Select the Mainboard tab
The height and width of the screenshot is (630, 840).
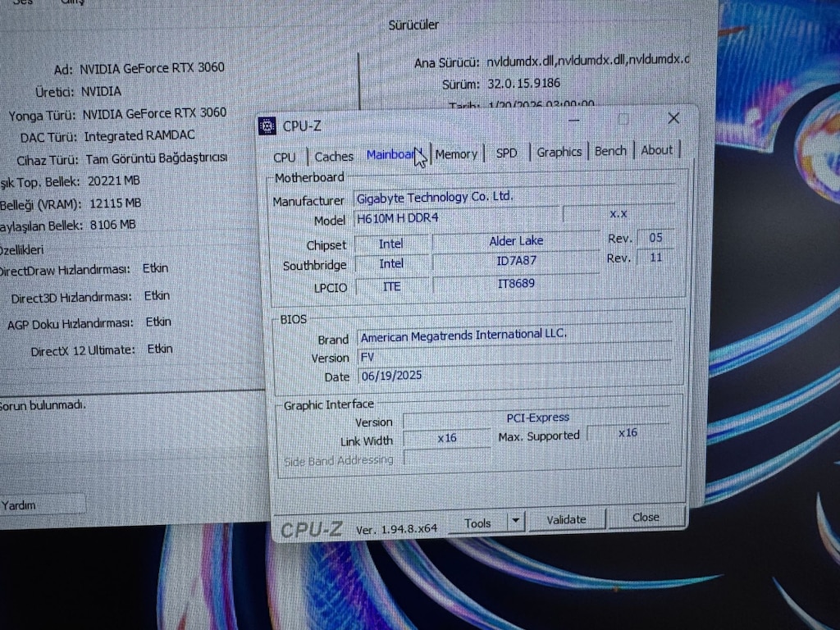394,155
